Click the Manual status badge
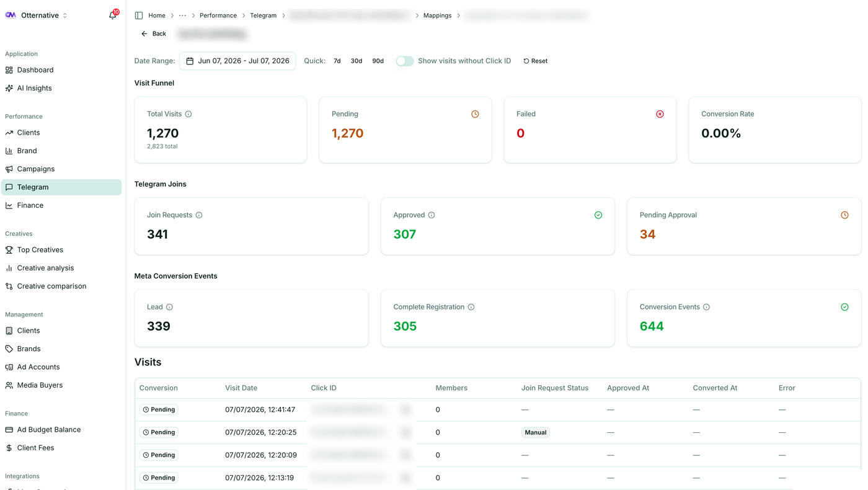 [x=536, y=432]
